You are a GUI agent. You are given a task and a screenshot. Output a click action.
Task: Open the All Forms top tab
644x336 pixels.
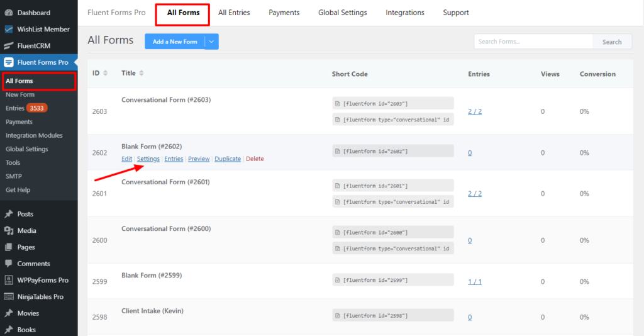183,13
